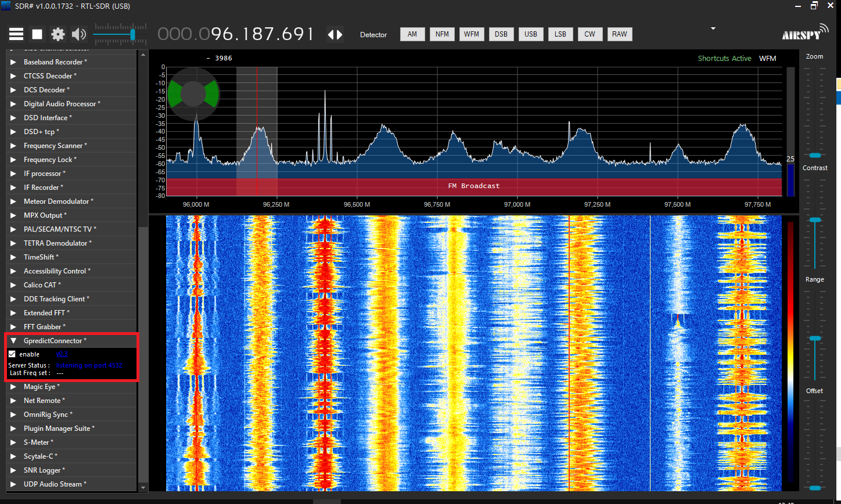
Task: Expand the IF processor panel
Action: [71, 174]
